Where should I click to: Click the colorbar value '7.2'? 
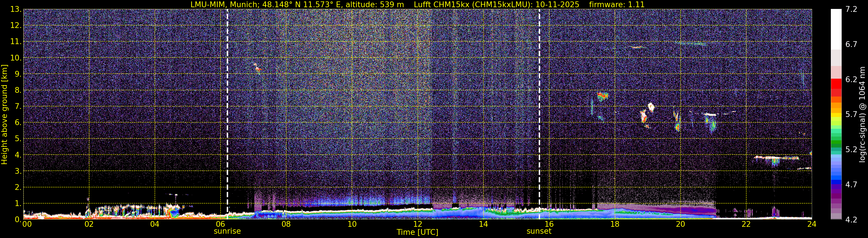click(851, 10)
